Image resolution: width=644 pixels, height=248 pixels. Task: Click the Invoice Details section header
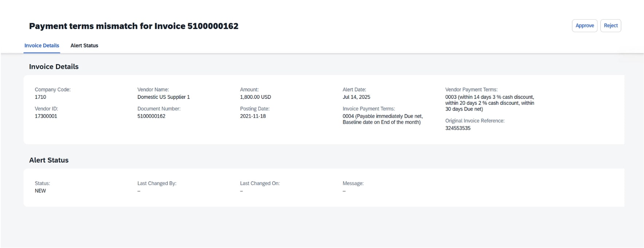pyautogui.click(x=54, y=67)
